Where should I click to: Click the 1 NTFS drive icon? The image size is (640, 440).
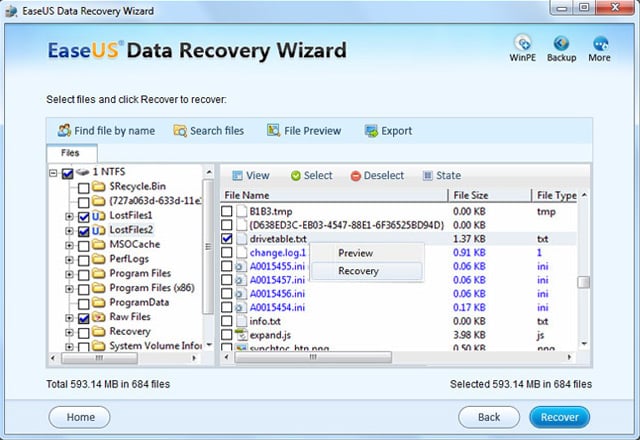pos(83,172)
